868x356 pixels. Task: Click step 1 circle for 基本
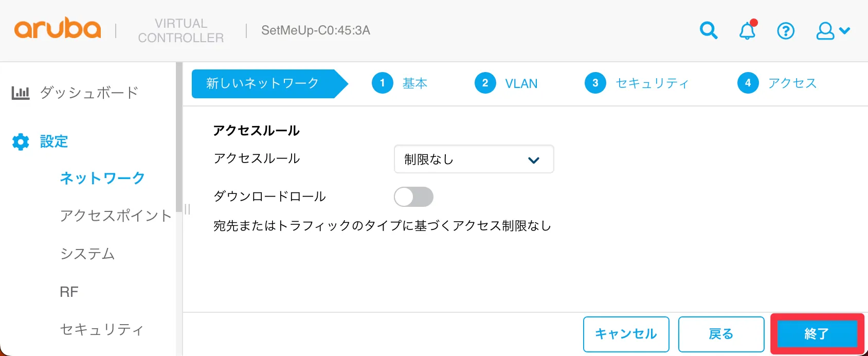coord(383,83)
